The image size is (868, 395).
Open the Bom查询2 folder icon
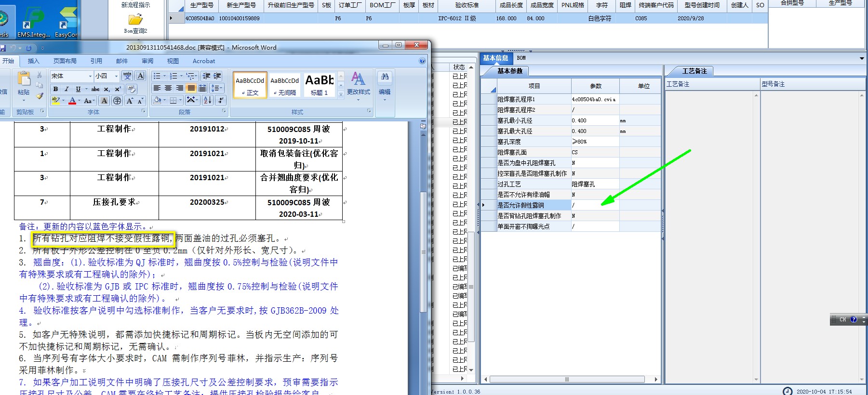tap(135, 20)
